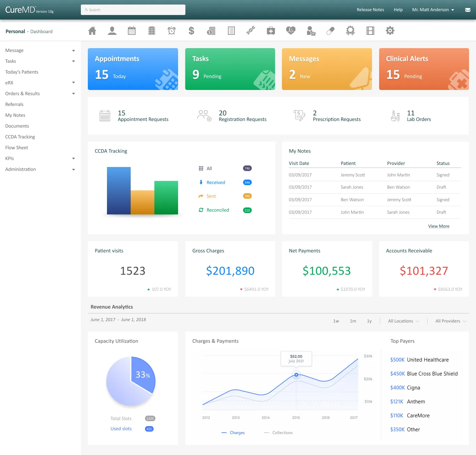Toggle the Collections chart legend
The height and width of the screenshot is (455, 476).
click(278, 433)
